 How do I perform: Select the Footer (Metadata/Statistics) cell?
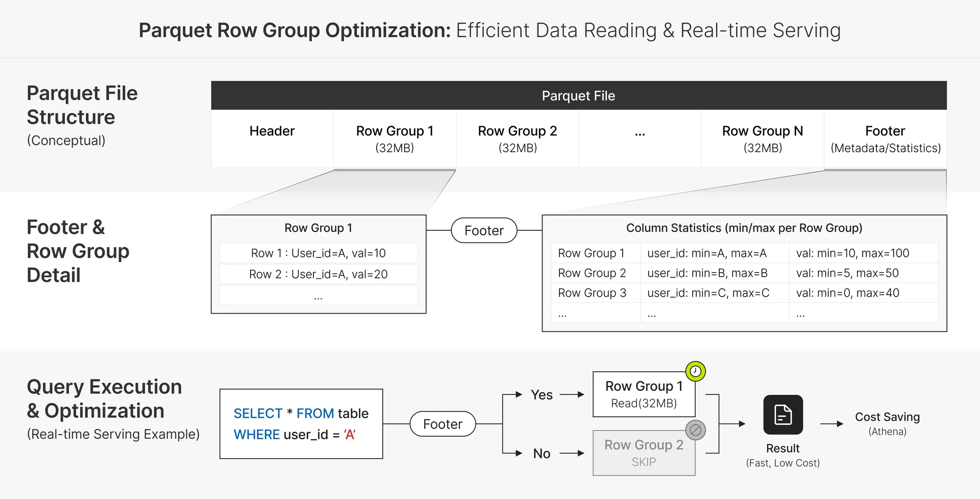click(885, 138)
